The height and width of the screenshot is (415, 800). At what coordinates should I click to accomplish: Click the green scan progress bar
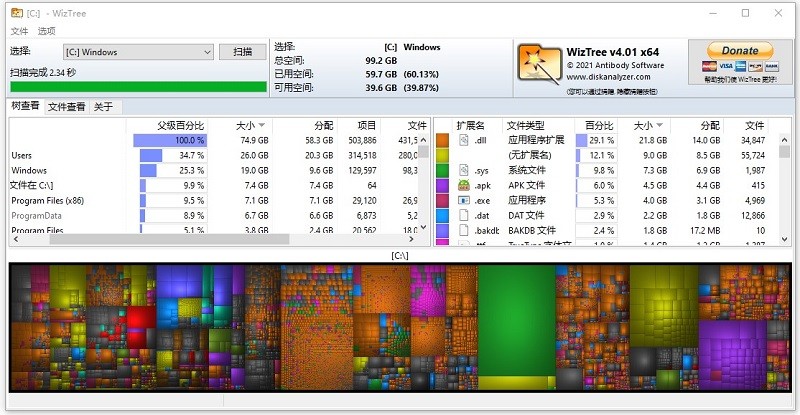click(138, 87)
